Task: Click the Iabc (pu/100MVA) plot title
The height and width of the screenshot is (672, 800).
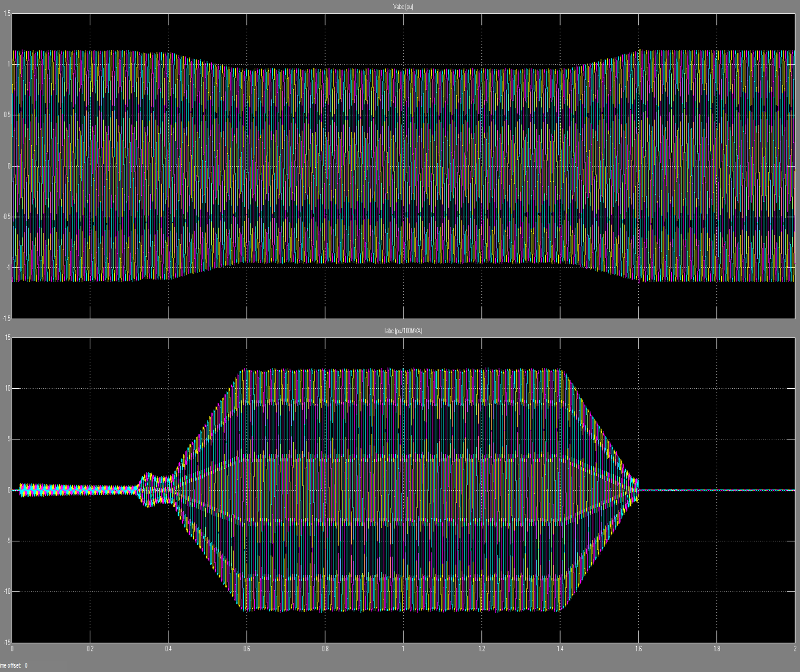Action: (x=403, y=331)
